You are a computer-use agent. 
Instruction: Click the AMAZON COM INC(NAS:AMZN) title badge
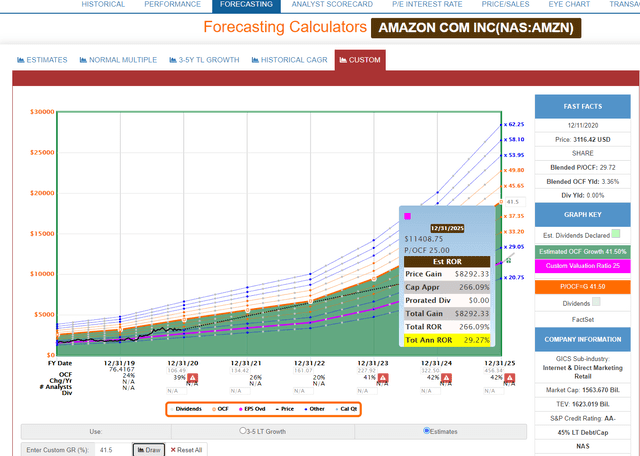tap(476, 28)
